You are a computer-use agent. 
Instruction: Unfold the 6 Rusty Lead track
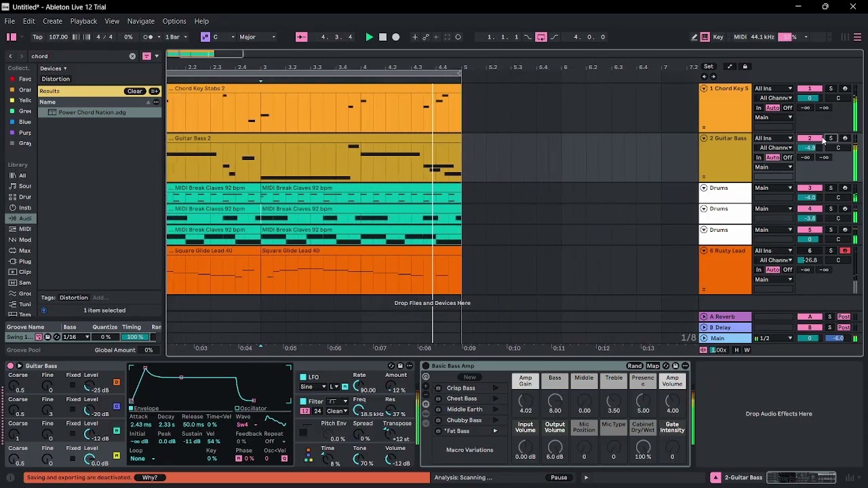[x=704, y=251]
